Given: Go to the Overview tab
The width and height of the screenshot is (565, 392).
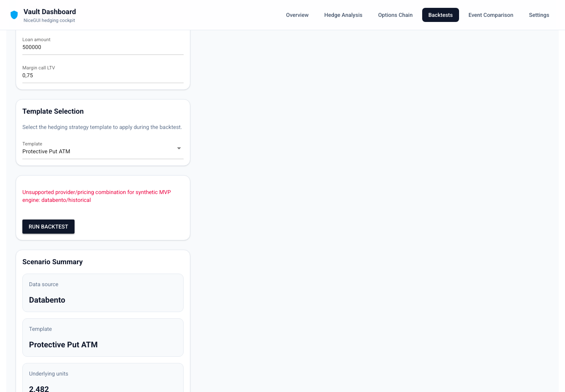Looking at the screenshot, I should coord(297,15).
